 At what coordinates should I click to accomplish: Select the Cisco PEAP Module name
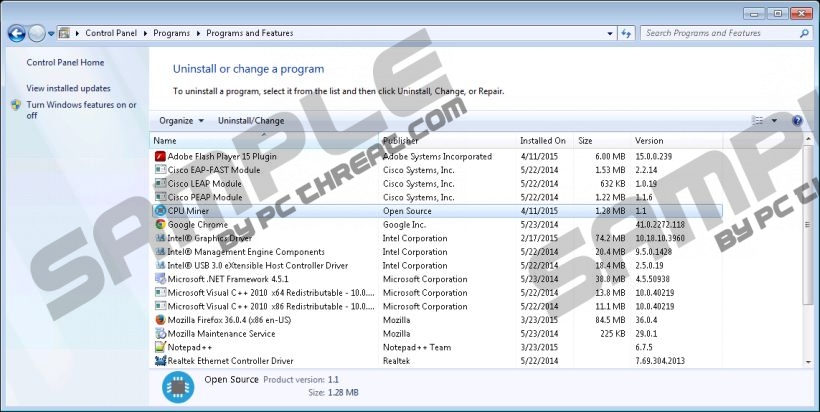[x=205, y=197]
